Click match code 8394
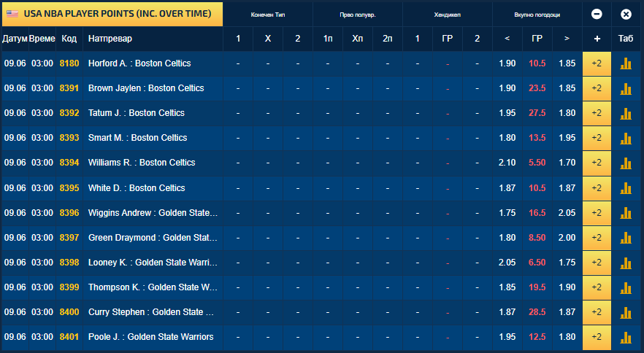Image resolution: width=644 pixels, height=353 pixels. tap(69, 163)
